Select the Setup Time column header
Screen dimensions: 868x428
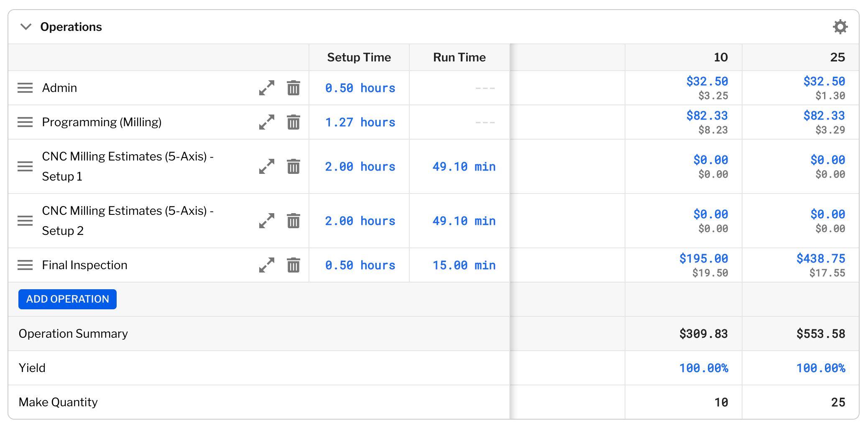pyautogui.click(x=358, y=57)
